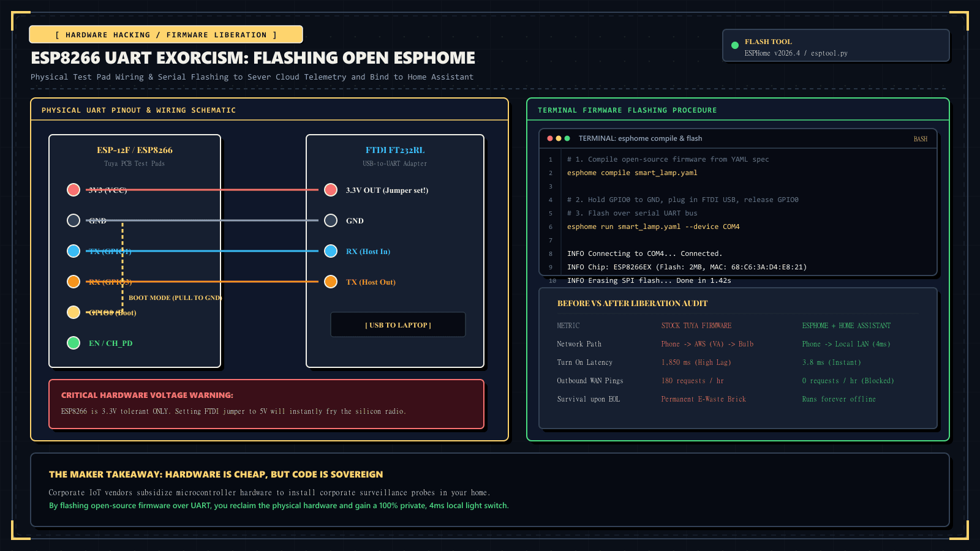Click the dark GND pin on ESP-12F
Screen dimensions: 980x551
(x=73, y=220)
